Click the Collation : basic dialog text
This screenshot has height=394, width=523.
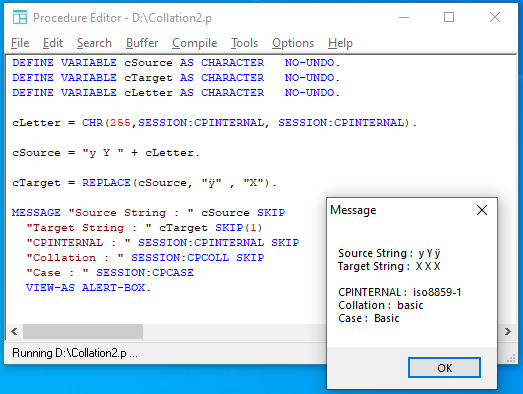(x=381, y=305)
